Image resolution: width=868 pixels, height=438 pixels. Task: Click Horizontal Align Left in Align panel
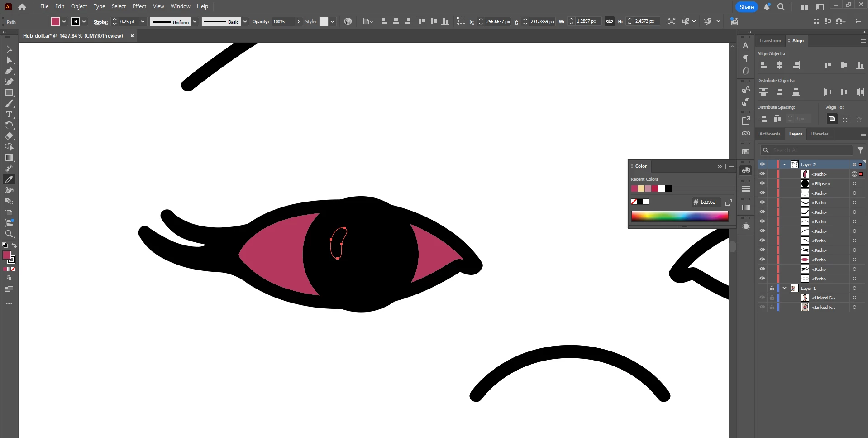763,65
